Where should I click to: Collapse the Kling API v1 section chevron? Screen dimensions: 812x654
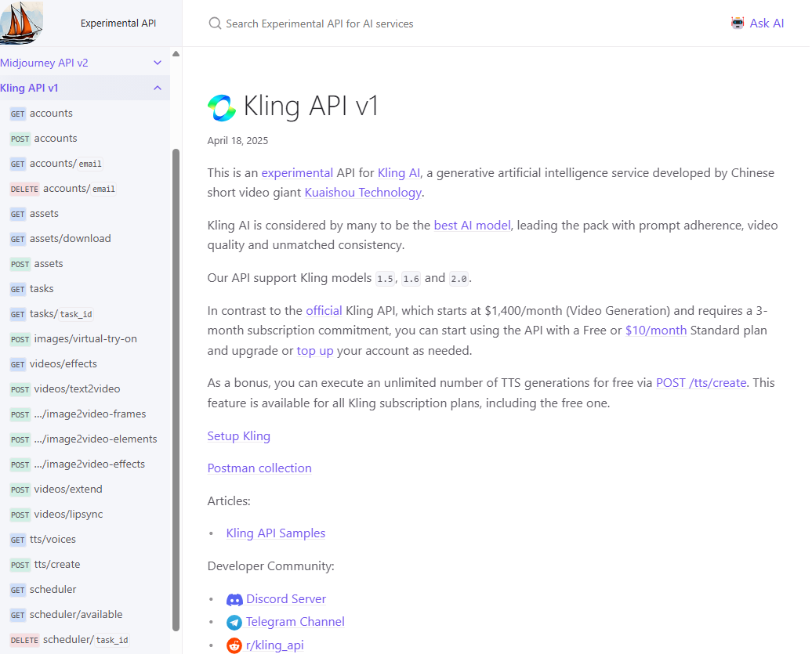click(158, 88)
